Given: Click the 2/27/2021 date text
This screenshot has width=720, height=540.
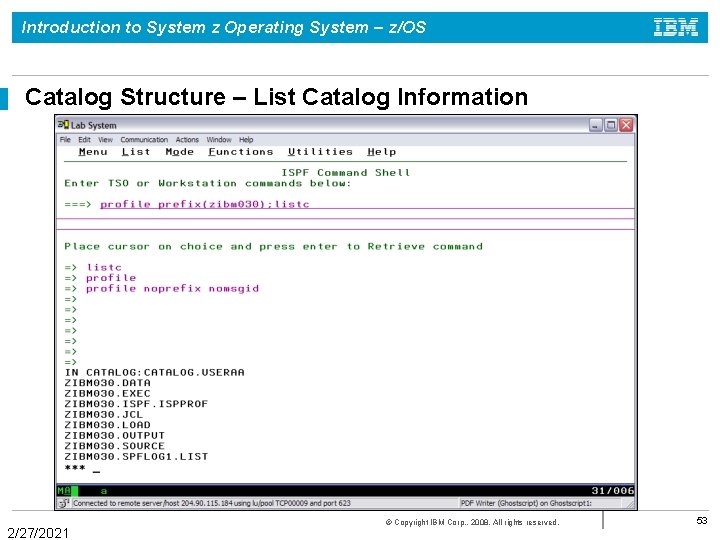Looking at the screenshot, I should pos(38,533).
